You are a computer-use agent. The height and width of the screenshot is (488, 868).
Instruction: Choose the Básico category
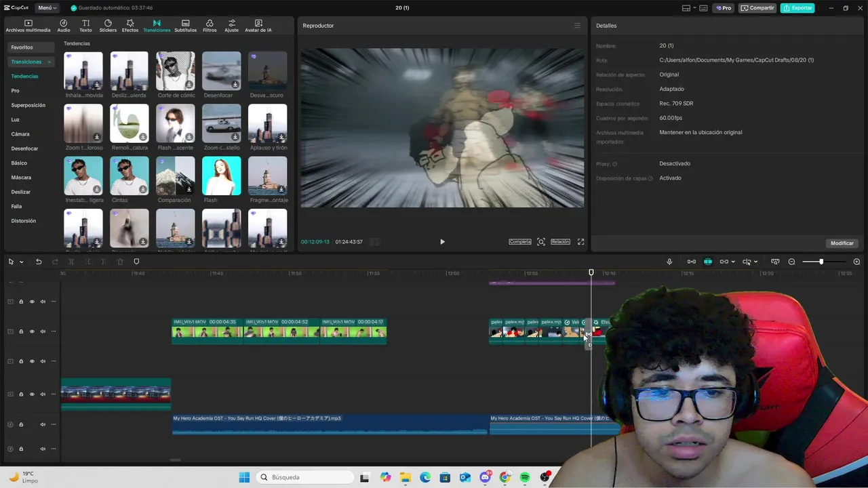pyautogui.click(x=19, y=163)
